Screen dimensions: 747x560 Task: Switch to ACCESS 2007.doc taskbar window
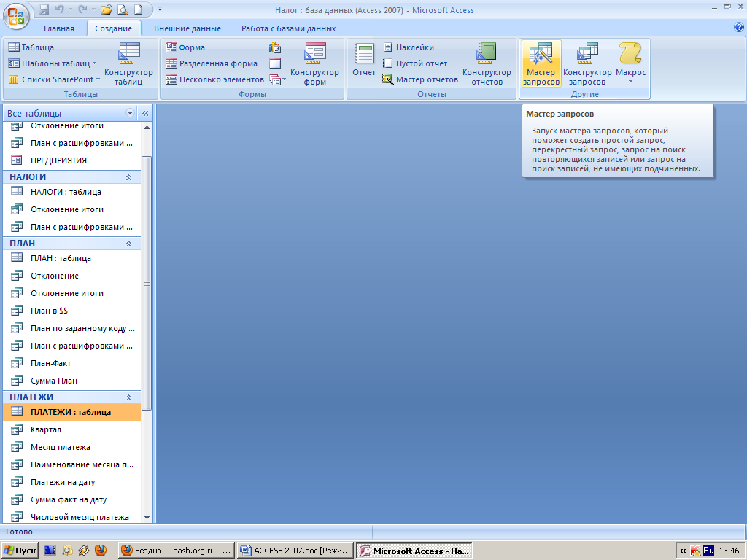[x=295, y=551]
